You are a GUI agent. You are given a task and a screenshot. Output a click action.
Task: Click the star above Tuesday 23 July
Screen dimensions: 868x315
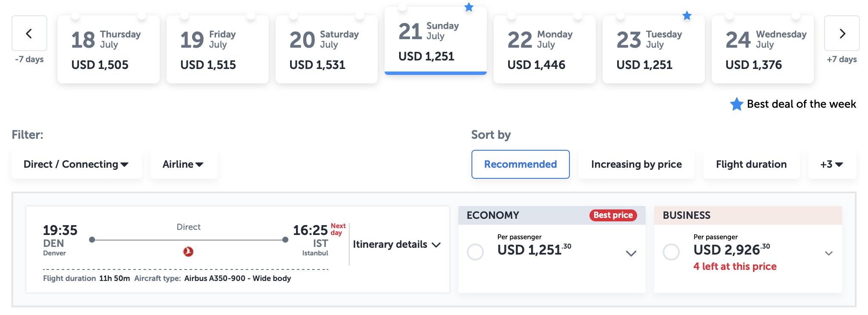click(x=687, y=16)
